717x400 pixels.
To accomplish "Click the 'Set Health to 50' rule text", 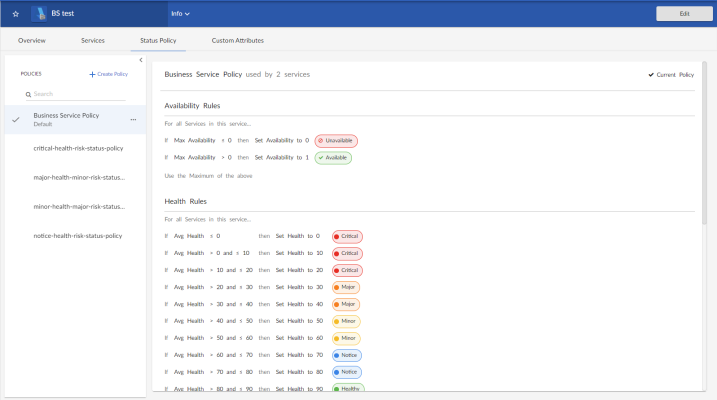I will (x=299, y=321).
